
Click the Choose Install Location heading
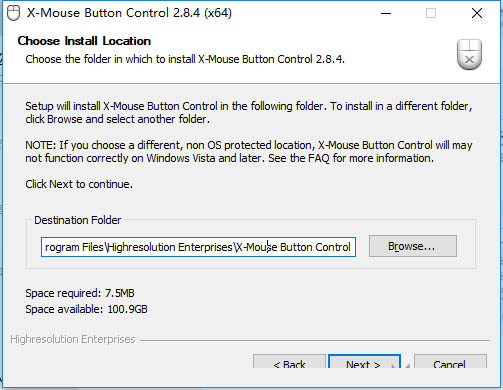[x=84, y=41]
